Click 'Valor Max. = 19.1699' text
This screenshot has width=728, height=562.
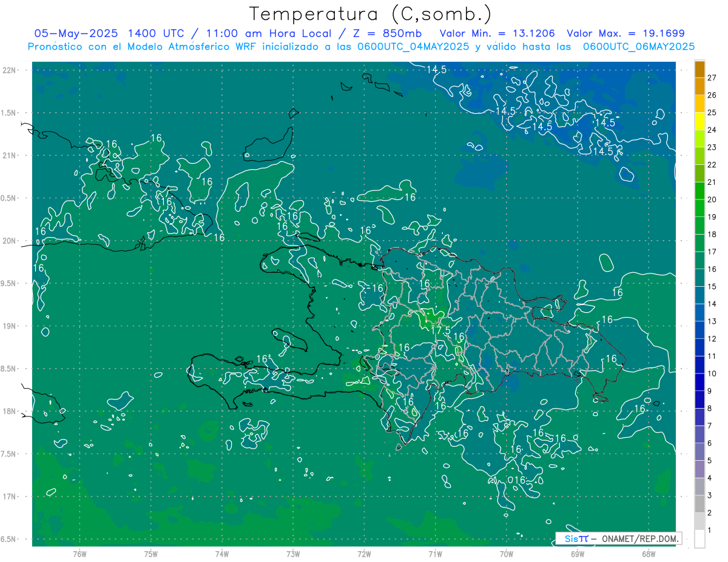(625, 33)
